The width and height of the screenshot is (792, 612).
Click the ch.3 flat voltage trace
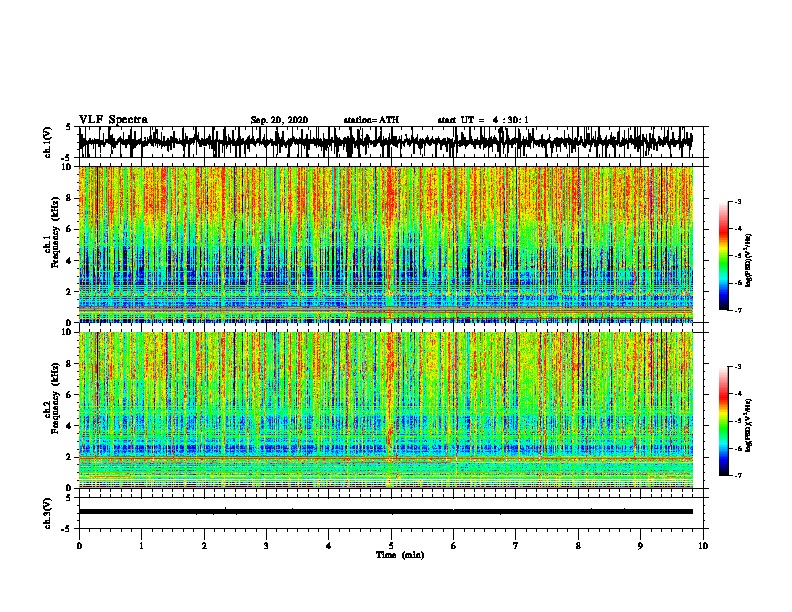click(x=385, y=512)
